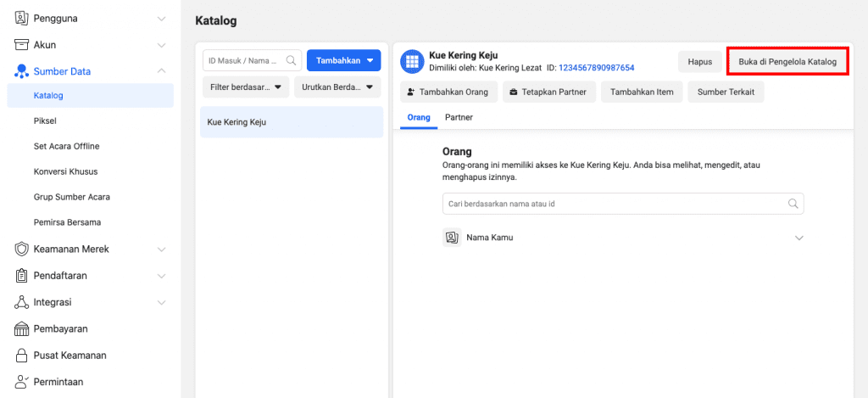
Task: Expand the Nama Kamu permissions row
Action: (798, 238)
